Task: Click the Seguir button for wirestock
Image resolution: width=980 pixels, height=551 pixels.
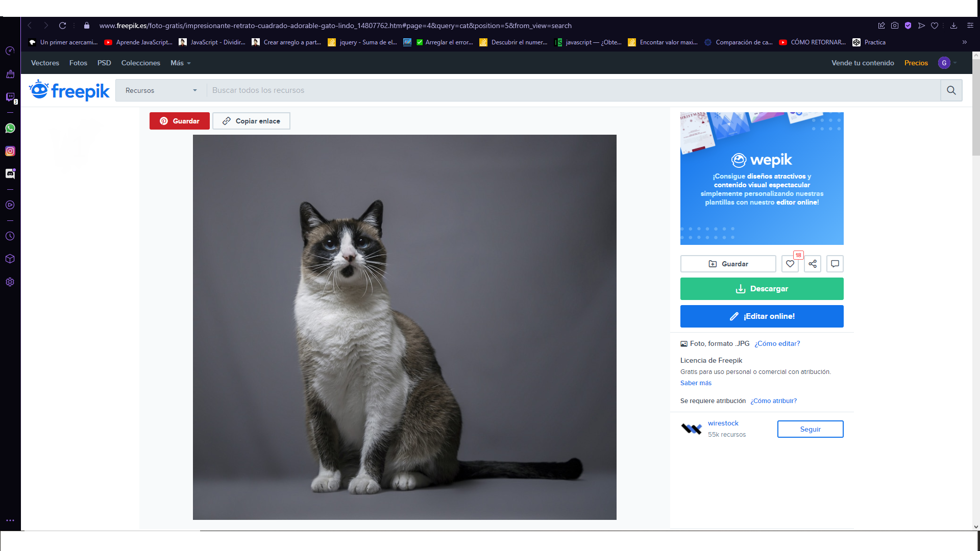Action: coord(810,429)
